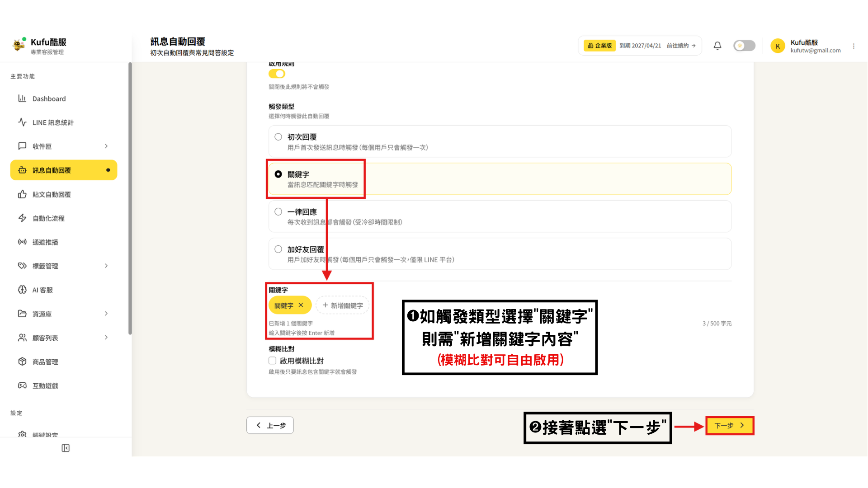Click the 企業版 plan badge
The width and height of the screenshot is (868, 488).
[599, 46]
